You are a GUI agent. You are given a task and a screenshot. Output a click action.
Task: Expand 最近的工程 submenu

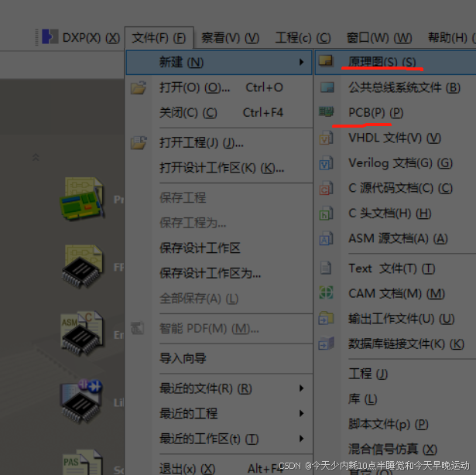click(x=219, y=413)
